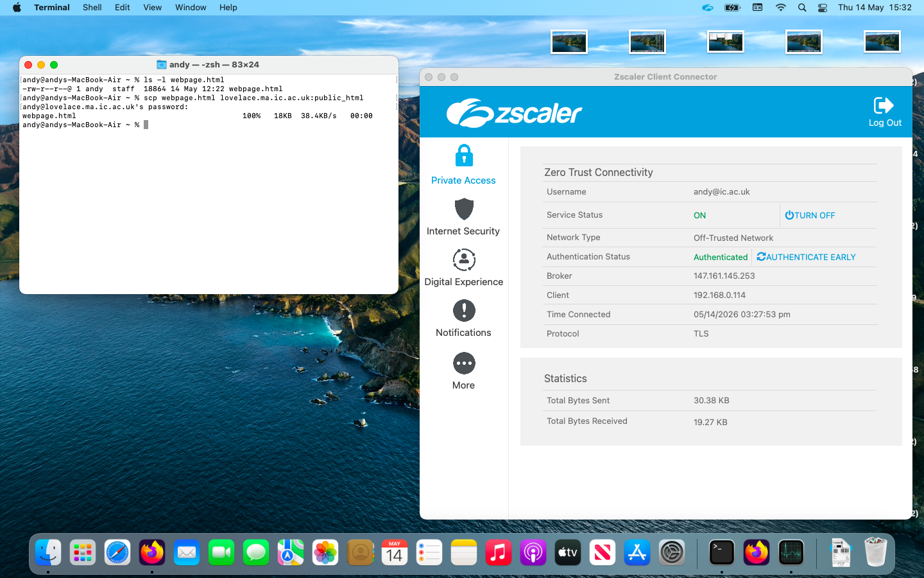The height and width of the screenshot is (578, 924).
Task: Open Spotlight search in menu bar
Action: point(802,8)
